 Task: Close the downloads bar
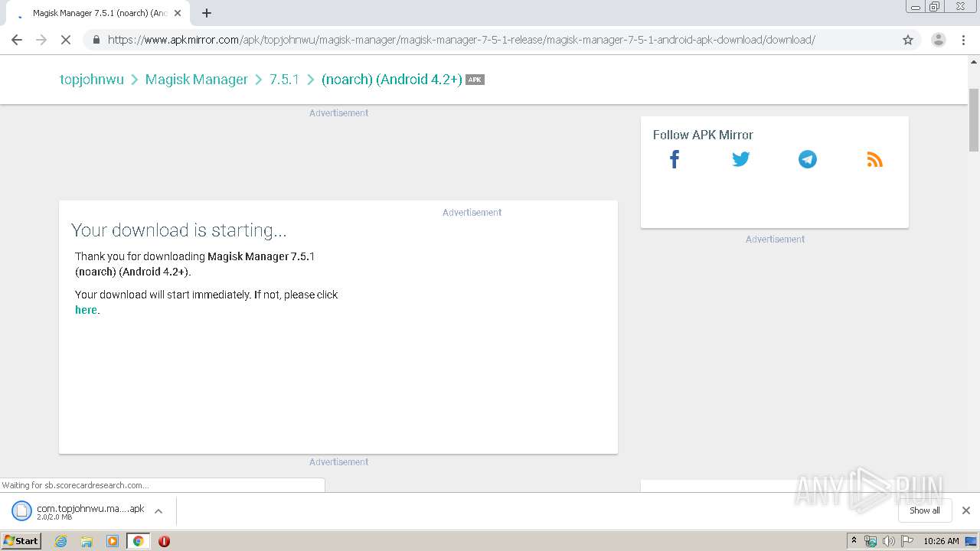click(x=966, y=510)
